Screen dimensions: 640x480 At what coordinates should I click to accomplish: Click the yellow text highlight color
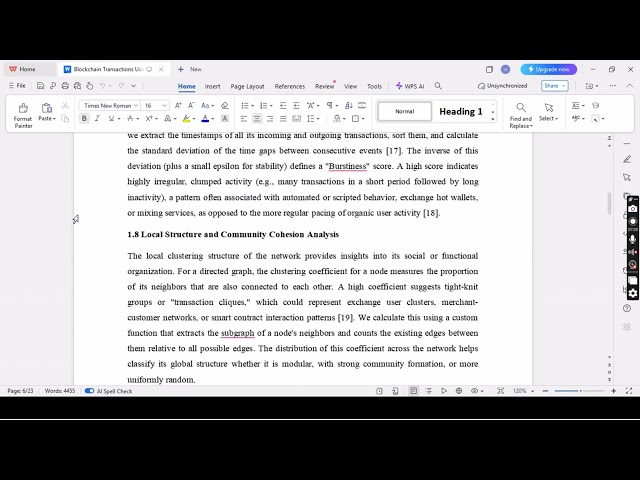pos(187,119)
